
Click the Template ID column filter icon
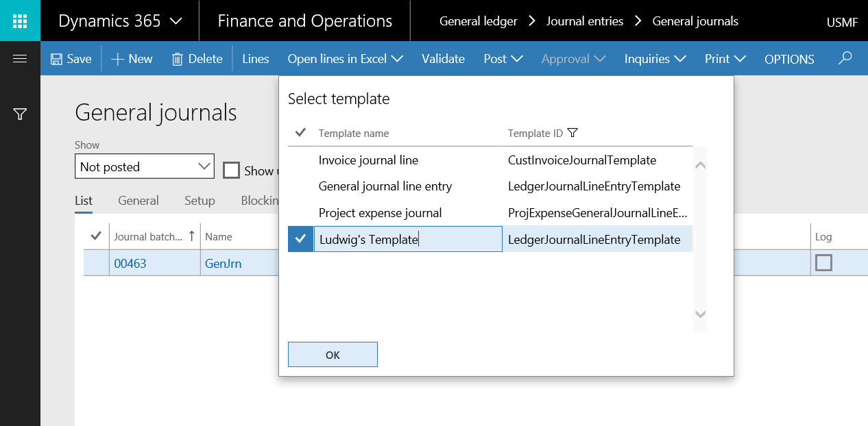point(573,133)
